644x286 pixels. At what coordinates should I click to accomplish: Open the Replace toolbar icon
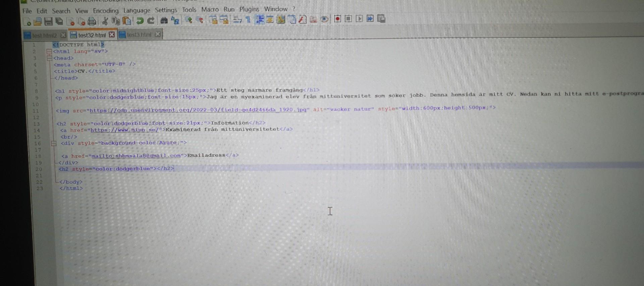175,20
